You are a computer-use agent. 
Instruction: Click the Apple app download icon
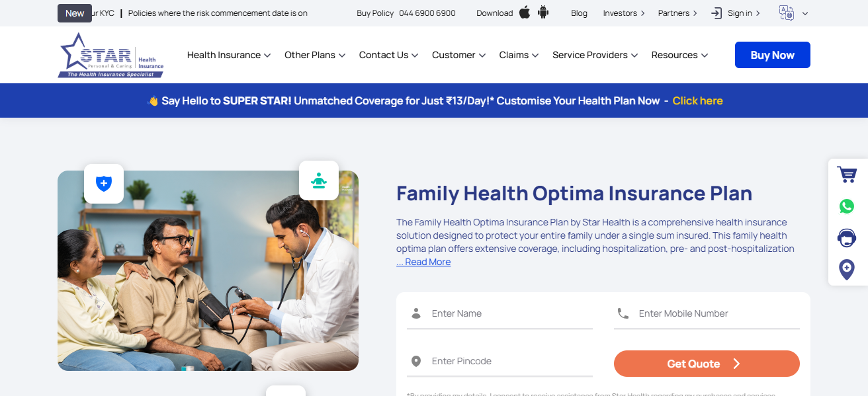tap(525, 13)
